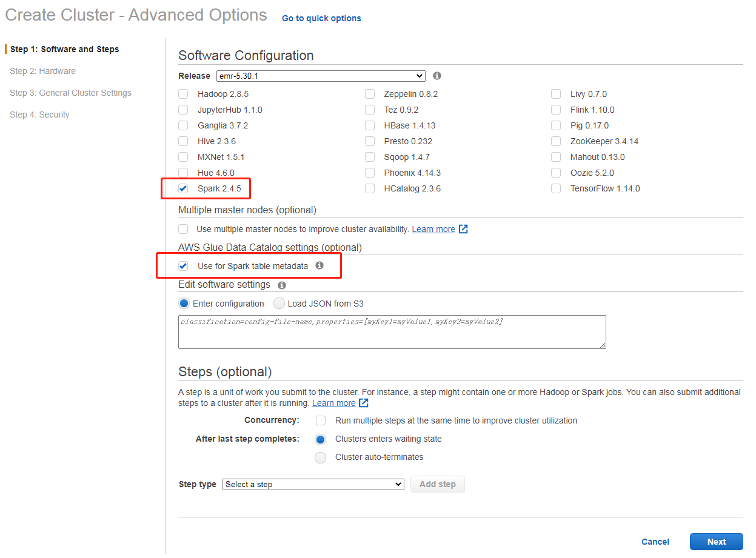Enable Zeppelin 0.8.2 checkbox
Screen dimensions: 756x558
370,94
